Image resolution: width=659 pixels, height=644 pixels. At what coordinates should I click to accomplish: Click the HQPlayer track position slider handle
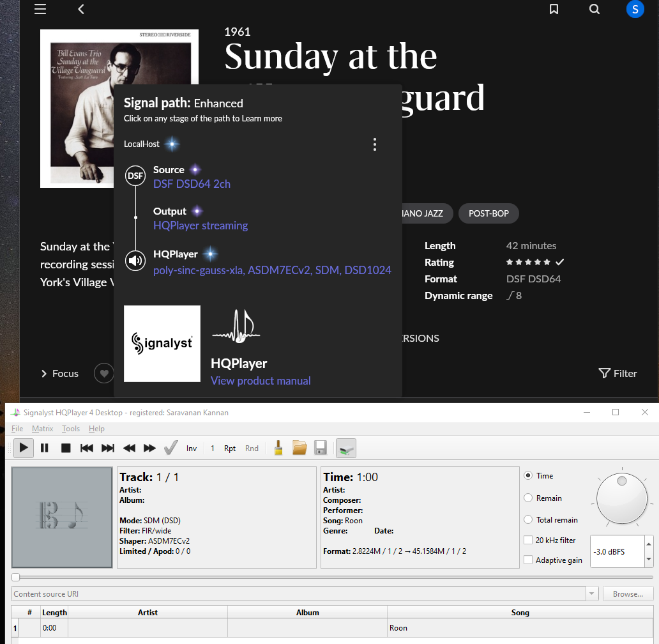[x=15, y=577]
